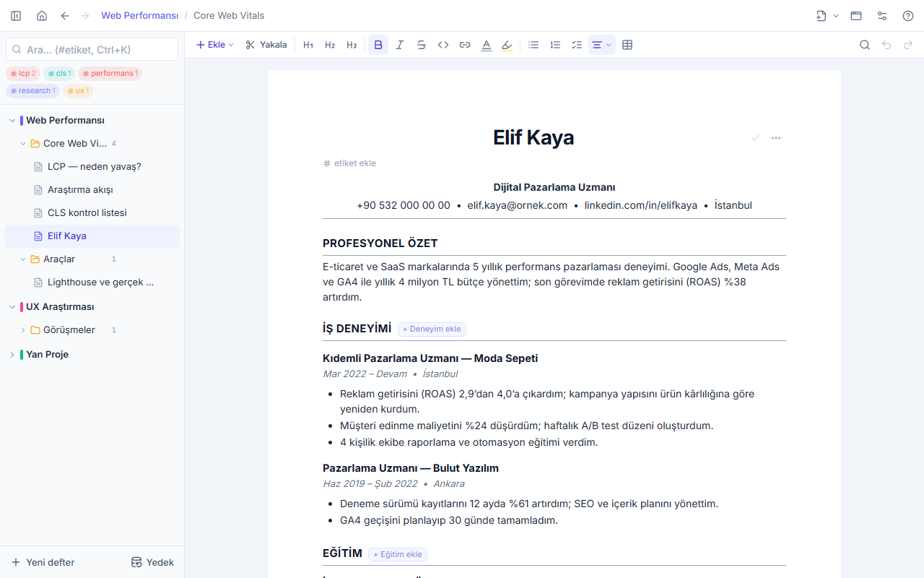The image size is (924, 578).
Task: Toggle strikethrough formatting
Action: [x=422, y=45]
